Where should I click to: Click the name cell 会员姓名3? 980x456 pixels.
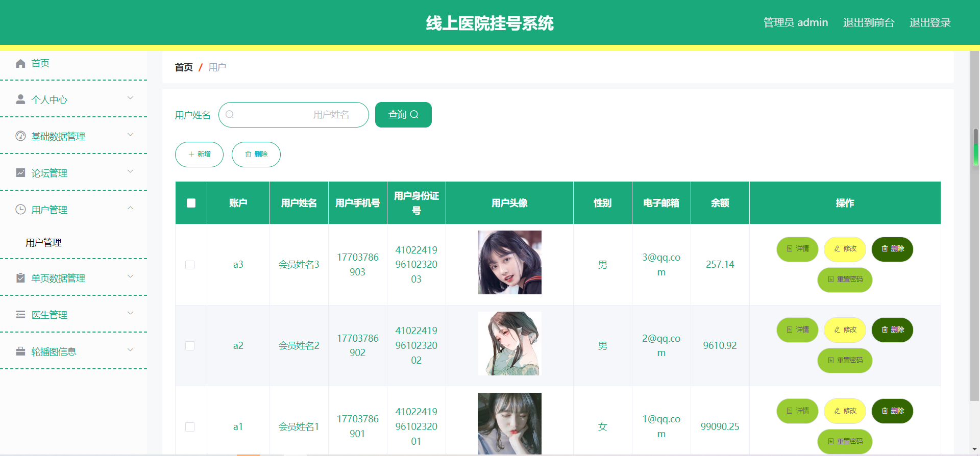(299, 265)
